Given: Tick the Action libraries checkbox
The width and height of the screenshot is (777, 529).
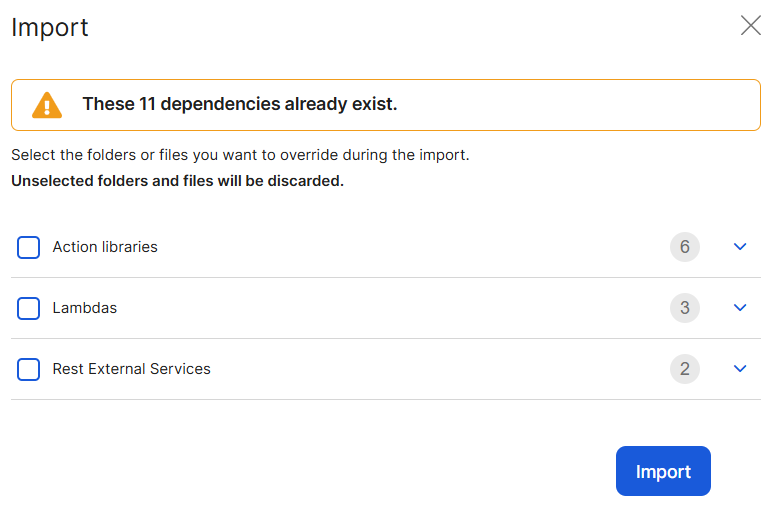Looking at the screenshot, I should coord(29,247).
